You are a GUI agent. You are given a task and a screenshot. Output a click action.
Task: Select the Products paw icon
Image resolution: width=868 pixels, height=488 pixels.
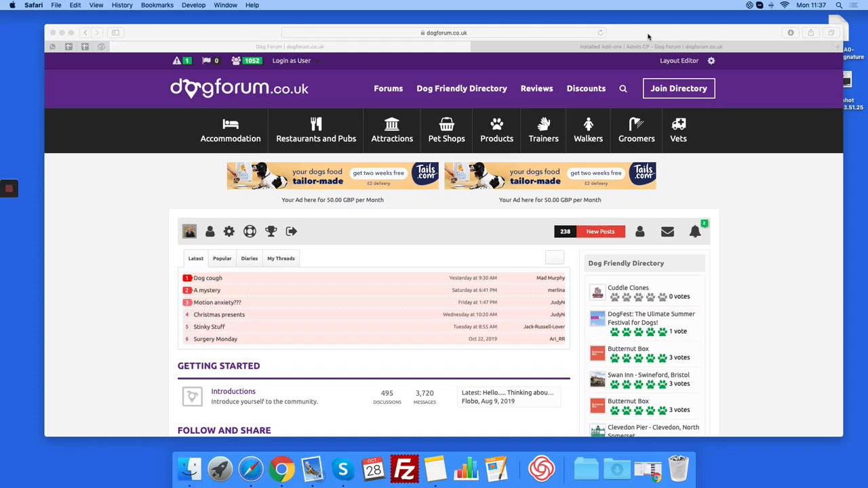pyautogui.click(x=497, y=124)
